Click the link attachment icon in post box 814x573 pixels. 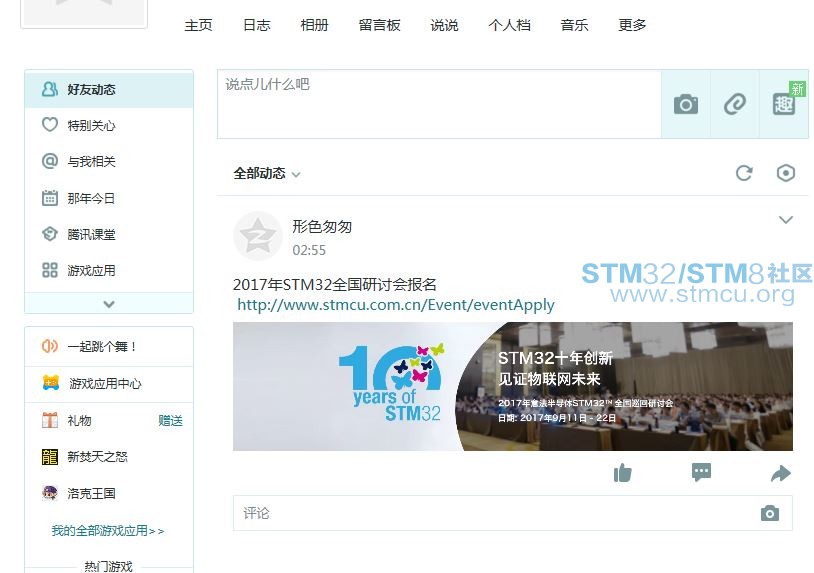click(735, 104)
